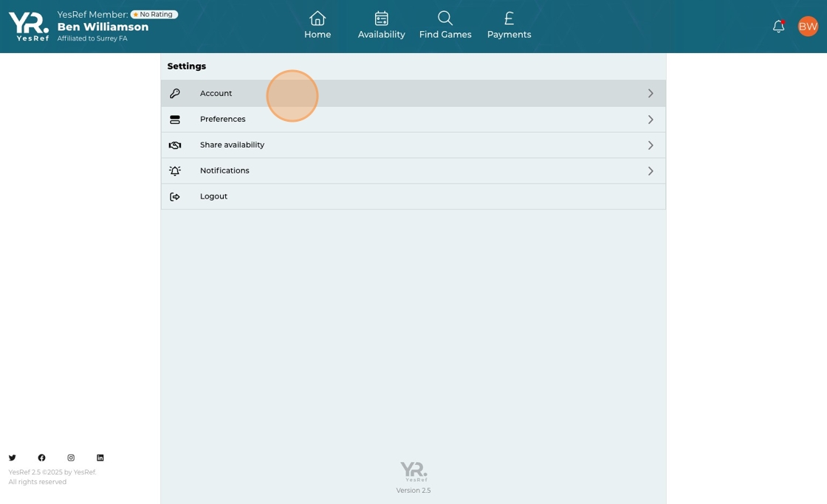Select the Logout label
The height and width of the screenshot is (504, 827).
pyautogui.click(x=213, y=196)
